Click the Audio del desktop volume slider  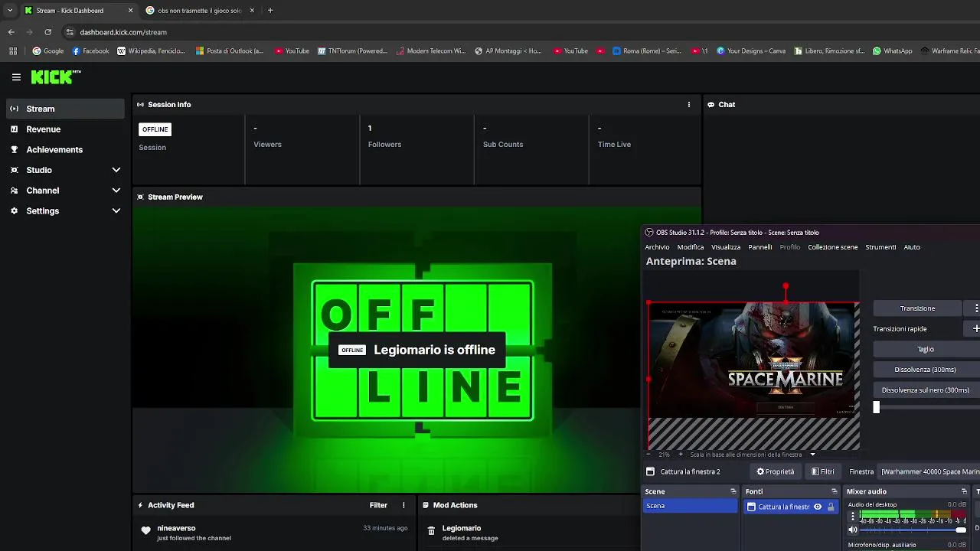point(913,530)
